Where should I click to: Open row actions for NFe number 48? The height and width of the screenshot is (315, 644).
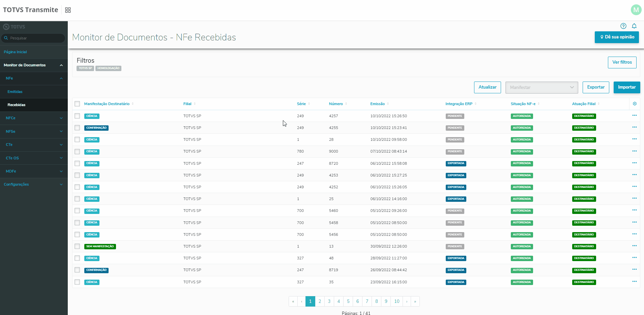click(x=635, y=258)
